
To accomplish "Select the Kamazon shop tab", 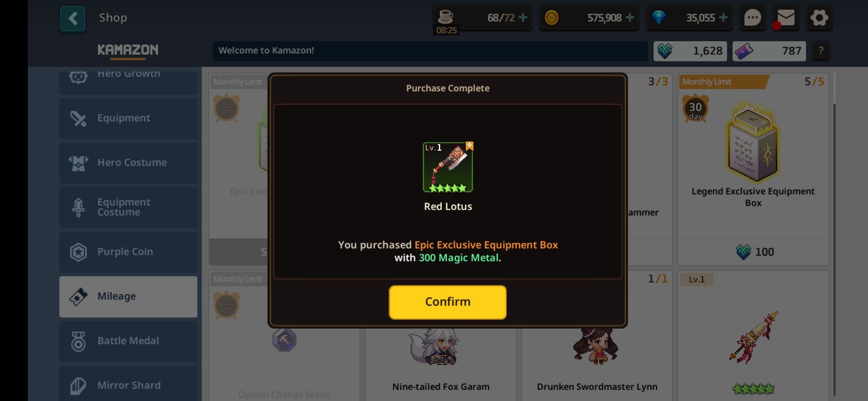I will click(x=128, y=50).
